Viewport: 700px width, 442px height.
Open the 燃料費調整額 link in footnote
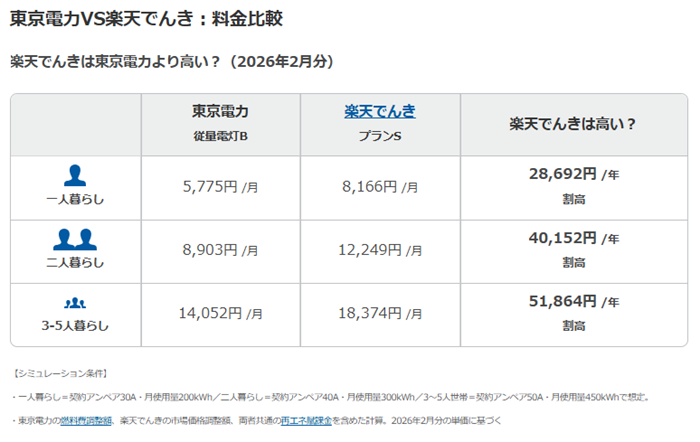86,421
